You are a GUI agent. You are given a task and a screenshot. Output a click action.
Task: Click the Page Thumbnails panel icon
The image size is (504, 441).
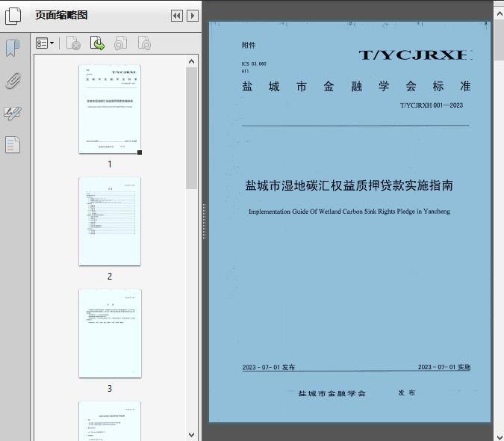click(x=13, y=16)
